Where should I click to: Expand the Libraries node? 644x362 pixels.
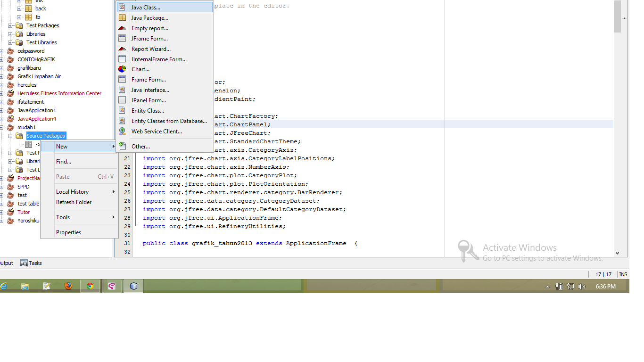point(9,34)
